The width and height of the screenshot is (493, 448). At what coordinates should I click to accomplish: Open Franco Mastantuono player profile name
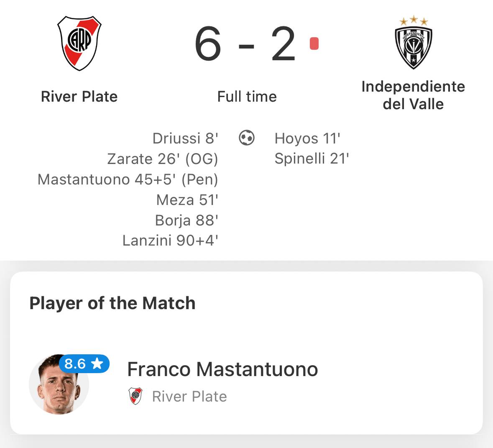pos(222,369)
